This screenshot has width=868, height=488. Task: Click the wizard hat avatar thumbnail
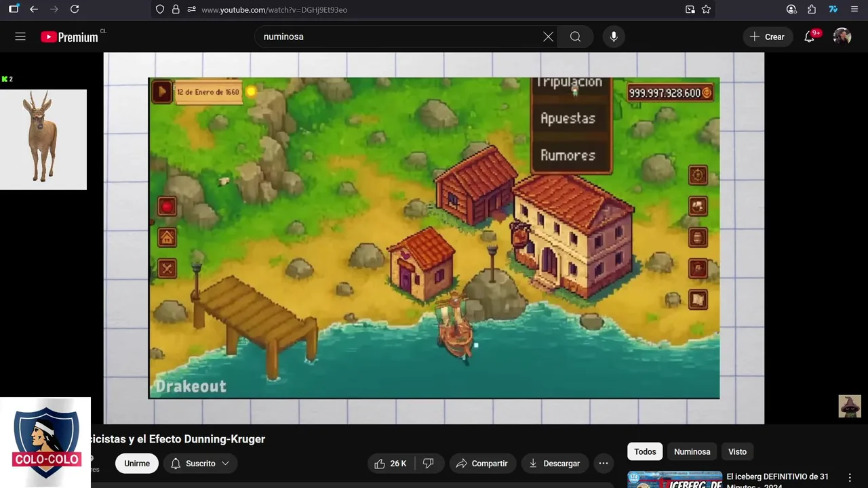pos(850,406)
